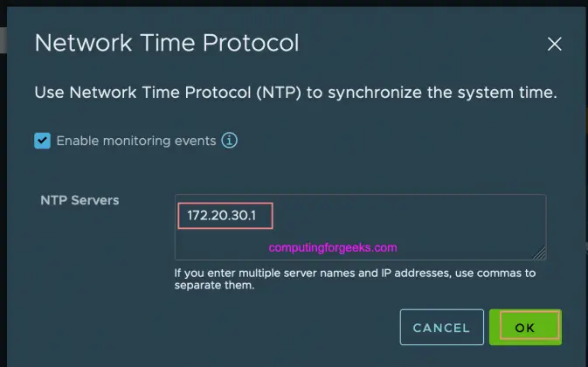Click the NTP synchronization description sentence

coord(295,92)
